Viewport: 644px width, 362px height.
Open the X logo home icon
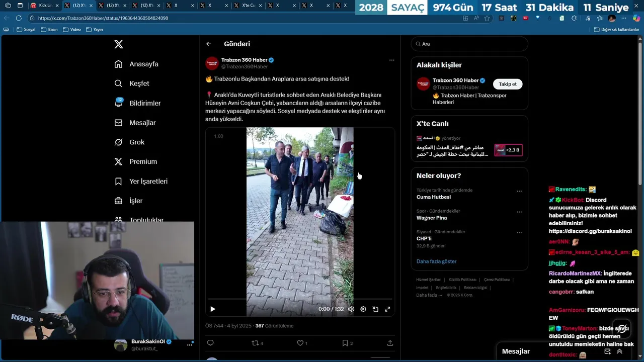tap(119, 44)
